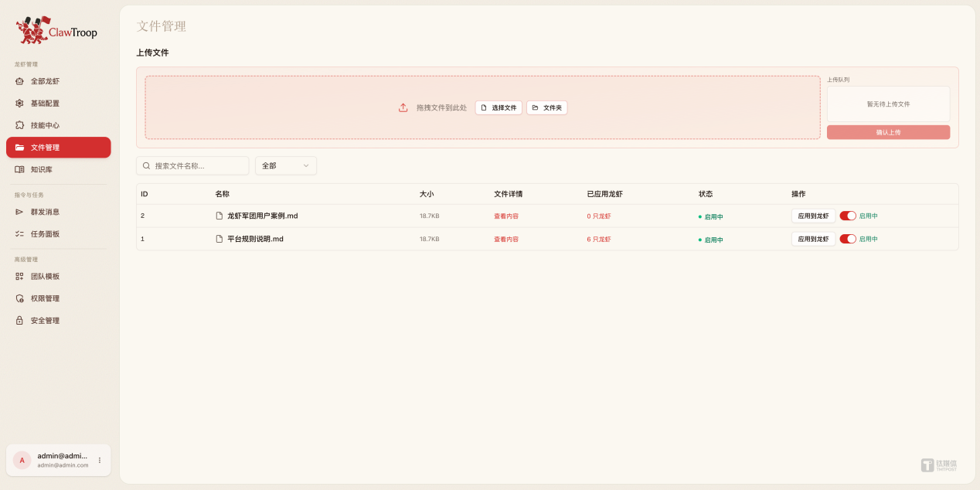The height and width of the screenshot is (490, 980).
Task: Disable the toggle for 龙虾军团用户案例.md
Action: 848,216
